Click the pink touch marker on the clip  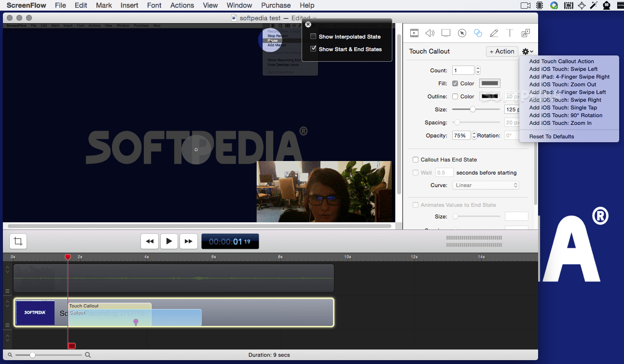point(136,322)
